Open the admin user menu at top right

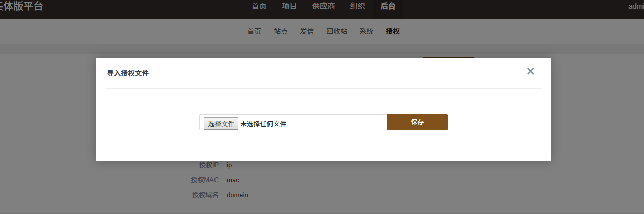click(635, 6)
